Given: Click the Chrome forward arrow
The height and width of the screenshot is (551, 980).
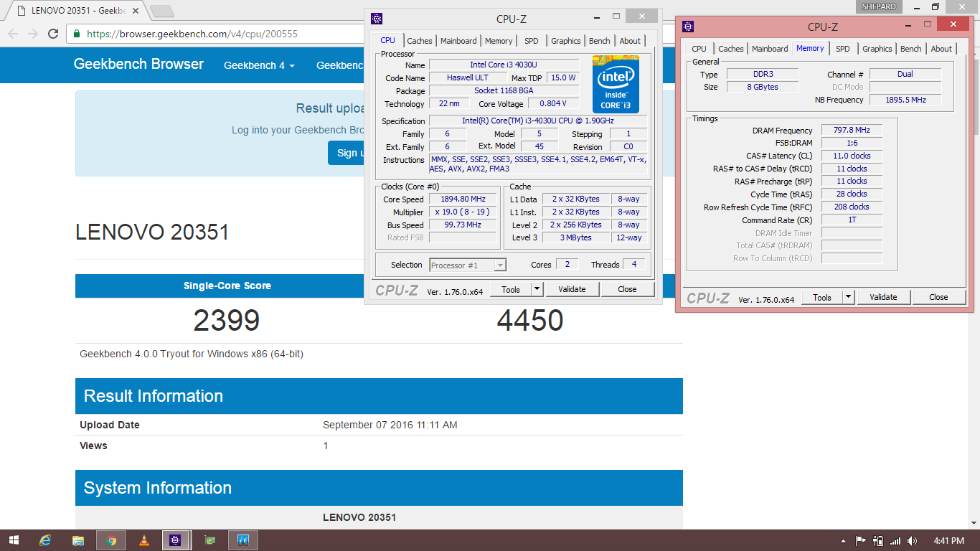Looking at the screenshot, I should click(x=33, y=34).
